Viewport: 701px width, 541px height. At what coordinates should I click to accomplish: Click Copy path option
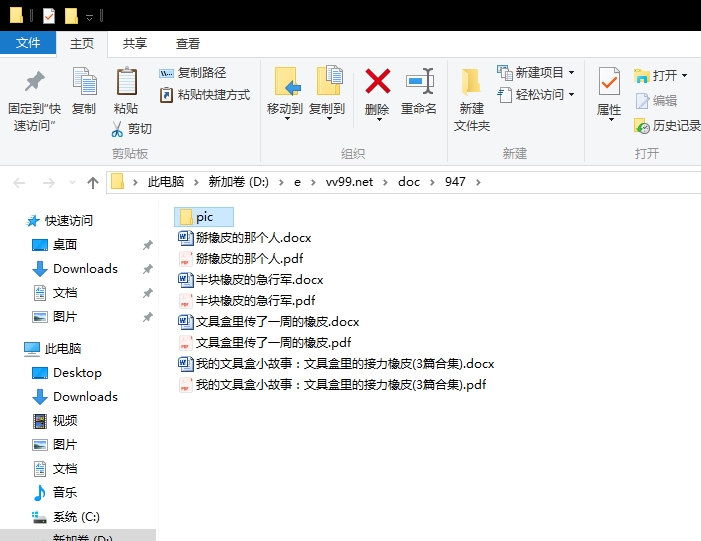(193, 73)
